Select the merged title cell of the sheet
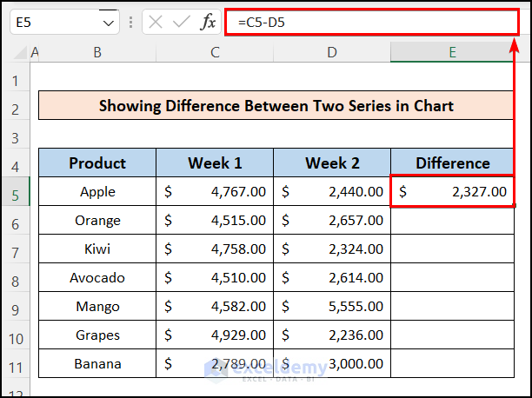This screenshot has width=532, height=398. [275, 106]
